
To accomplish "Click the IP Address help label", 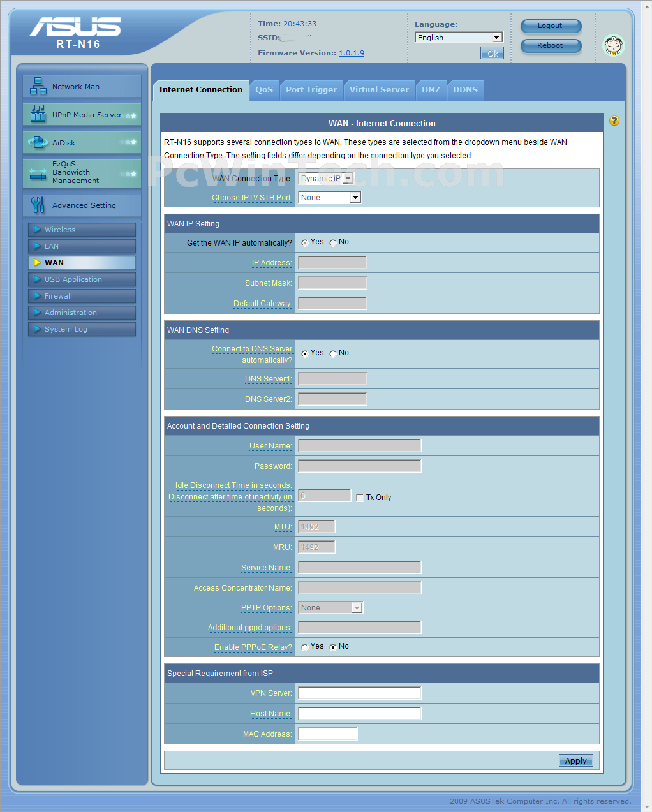I will [x=272, y=263].
